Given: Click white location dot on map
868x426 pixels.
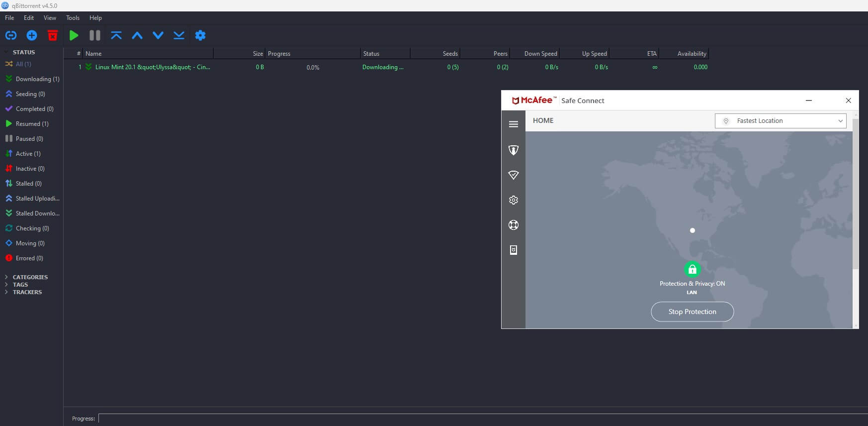Looking at the screenshot, I should point(693,230).
